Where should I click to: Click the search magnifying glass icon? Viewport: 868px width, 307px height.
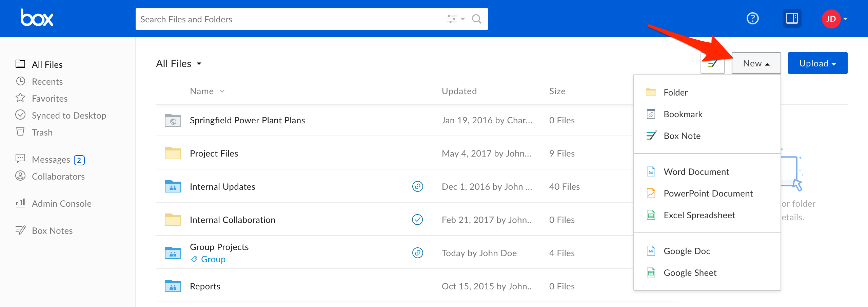[476, 19]
